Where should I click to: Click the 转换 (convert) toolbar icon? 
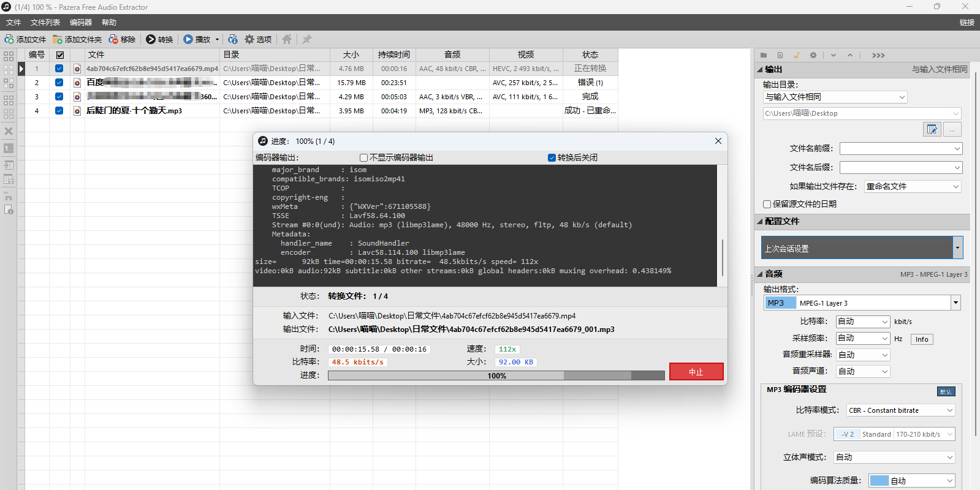(x=151, y=39)
